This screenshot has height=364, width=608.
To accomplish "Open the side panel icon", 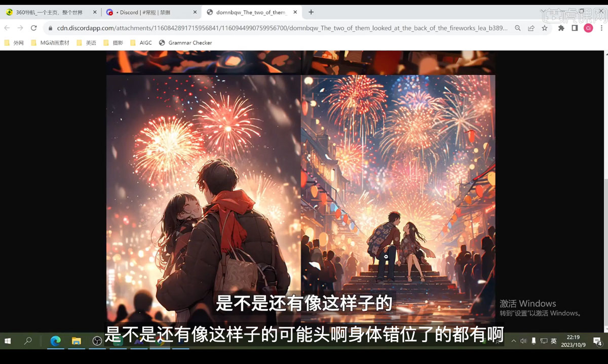I will [575, 28].
